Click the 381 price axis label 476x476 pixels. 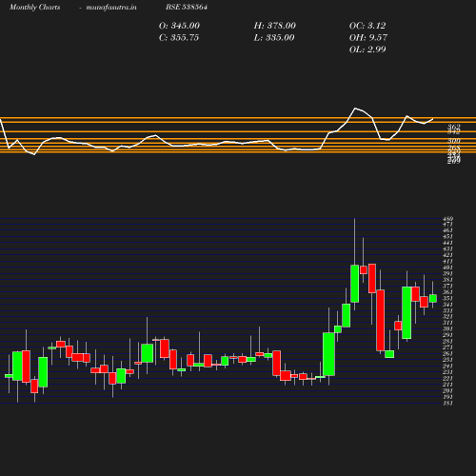point(447,280)
